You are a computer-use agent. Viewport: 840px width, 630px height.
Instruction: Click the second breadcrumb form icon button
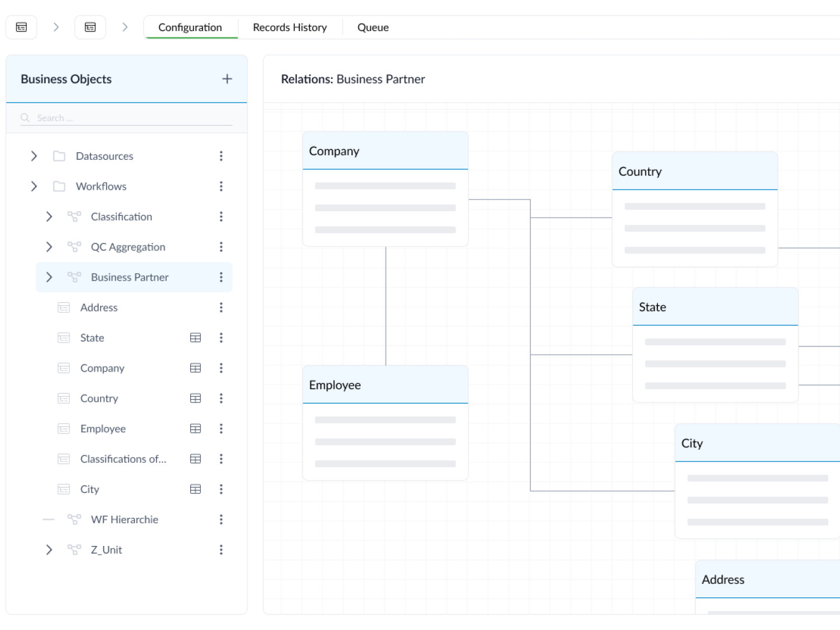coord(90,27)
